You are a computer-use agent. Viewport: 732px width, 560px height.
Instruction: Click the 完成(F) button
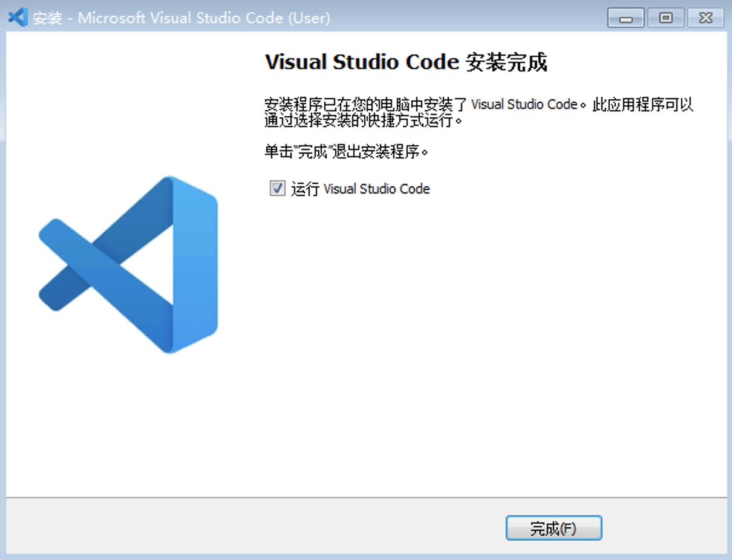tap(554, 527)
